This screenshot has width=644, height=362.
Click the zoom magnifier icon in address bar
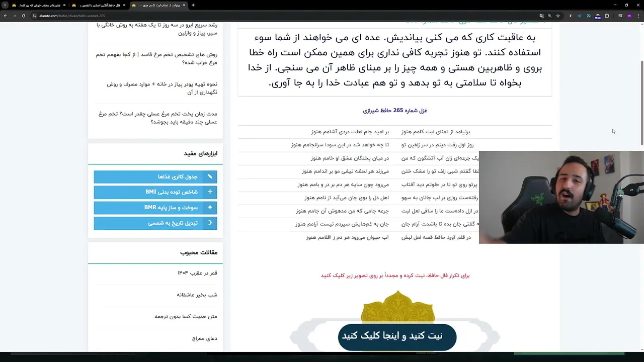coord(549,16)
